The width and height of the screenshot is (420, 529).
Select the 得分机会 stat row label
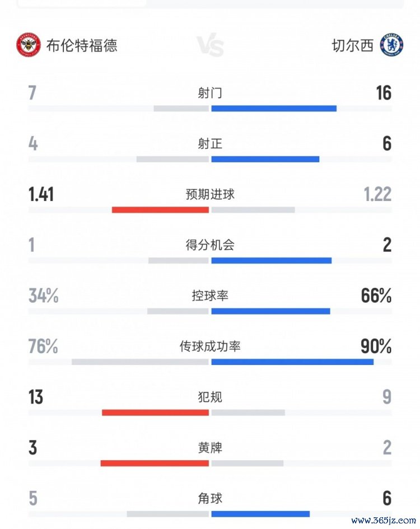pyautogui.click(x=210, y=245)
